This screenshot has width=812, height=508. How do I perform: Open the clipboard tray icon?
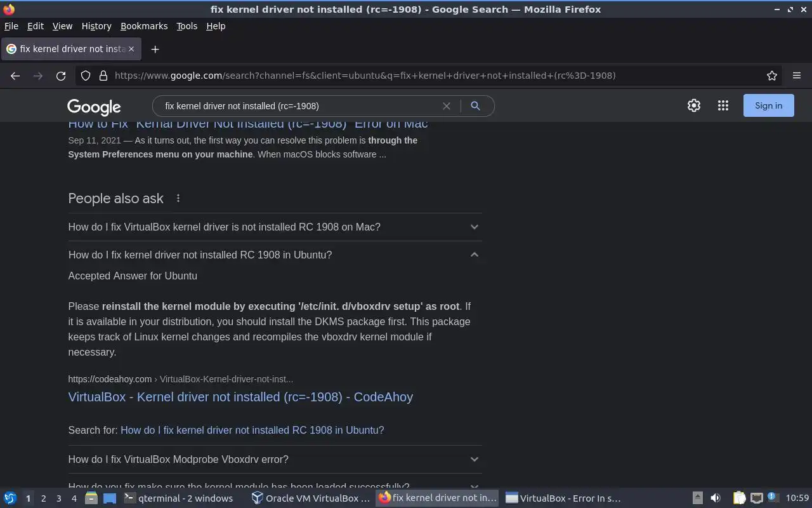pos(740,498)
